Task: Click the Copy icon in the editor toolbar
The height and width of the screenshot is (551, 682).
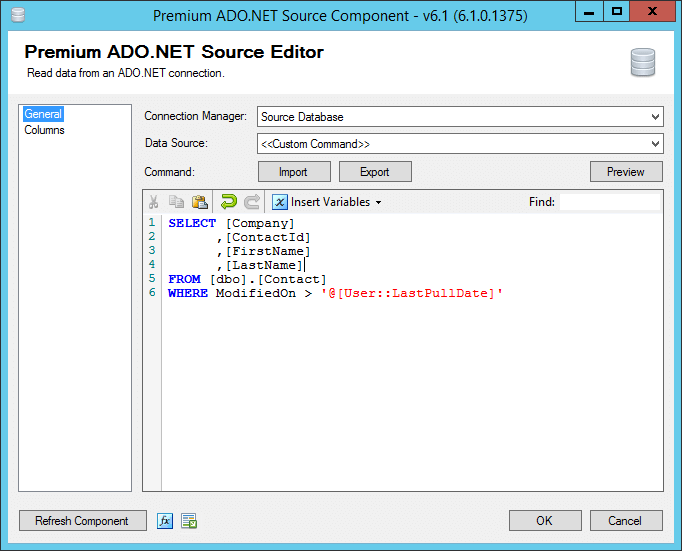Action: point(176,202)
